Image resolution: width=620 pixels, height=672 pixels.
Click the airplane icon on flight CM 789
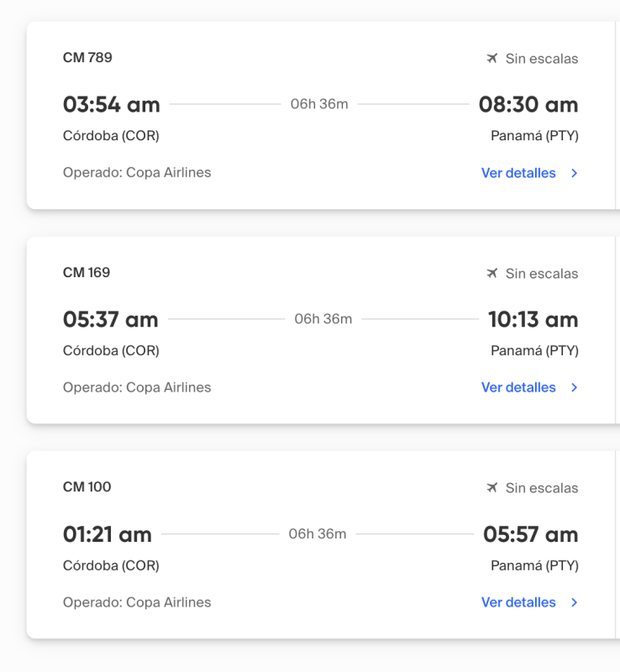click(x=492, y=59)
